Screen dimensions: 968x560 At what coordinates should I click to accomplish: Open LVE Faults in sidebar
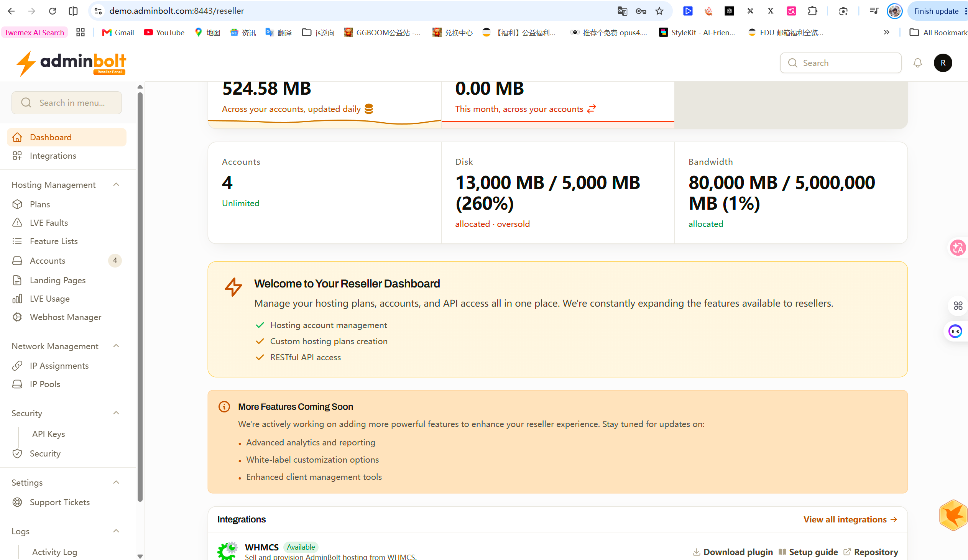click(66, 223)
